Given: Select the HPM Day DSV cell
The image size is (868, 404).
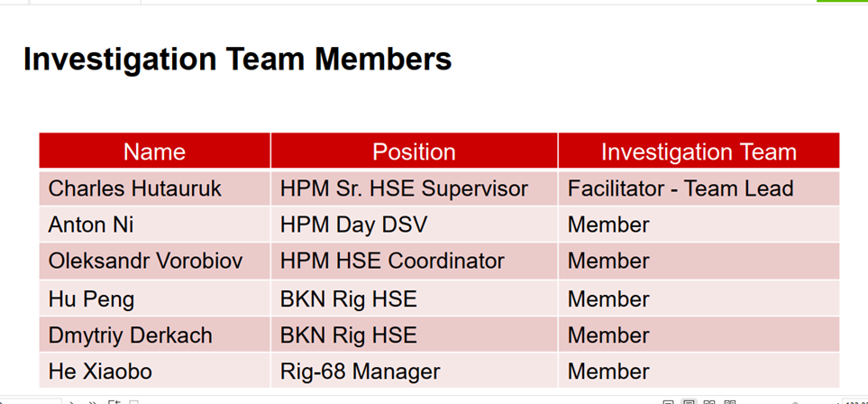Looking at the screenshot, I should pos(414,225).
